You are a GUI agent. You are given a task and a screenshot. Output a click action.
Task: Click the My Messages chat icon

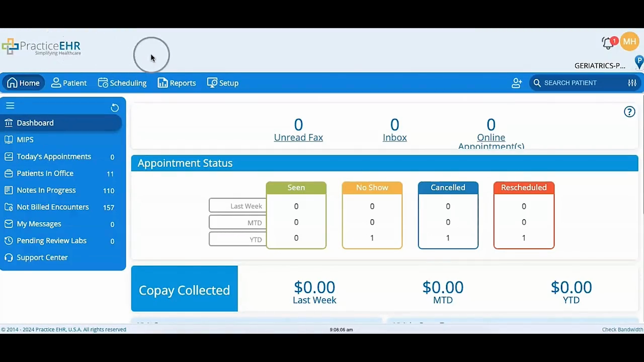pyautogui.click(x=9, y=224)
